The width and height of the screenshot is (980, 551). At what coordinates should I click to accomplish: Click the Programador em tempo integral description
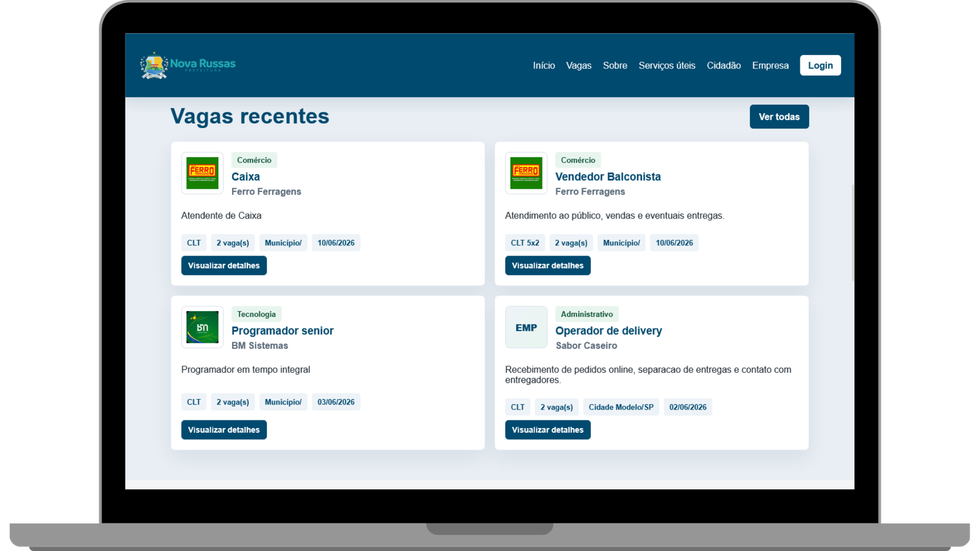[x=246, y=370]
